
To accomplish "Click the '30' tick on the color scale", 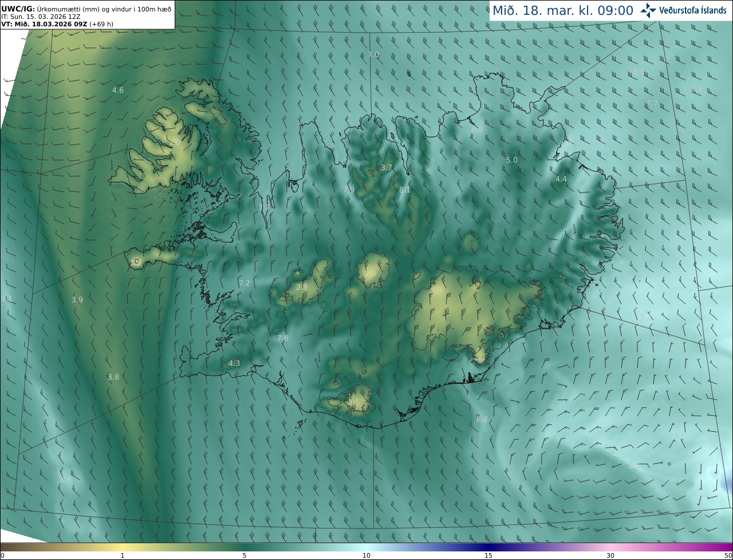I will tap(610, 555).
